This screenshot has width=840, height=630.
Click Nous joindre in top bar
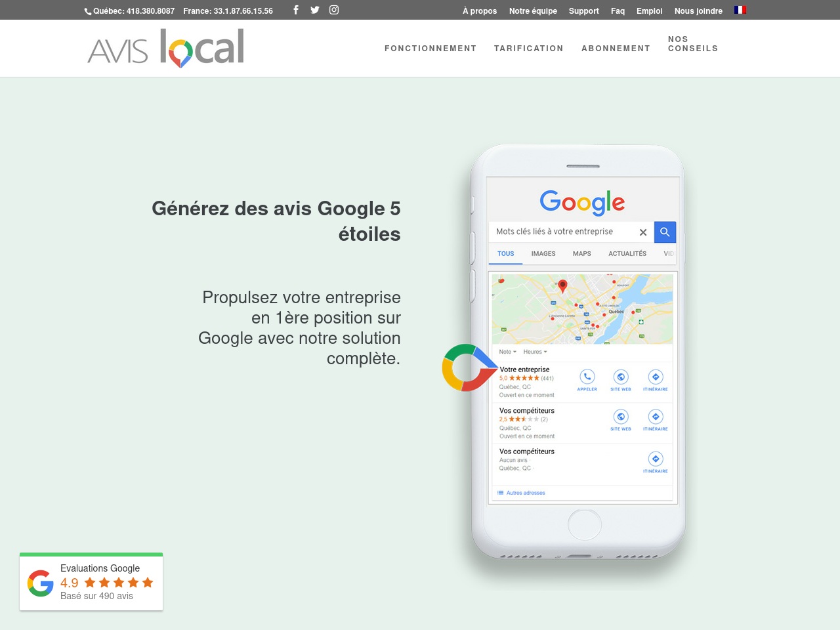click(x=698, y=11)
